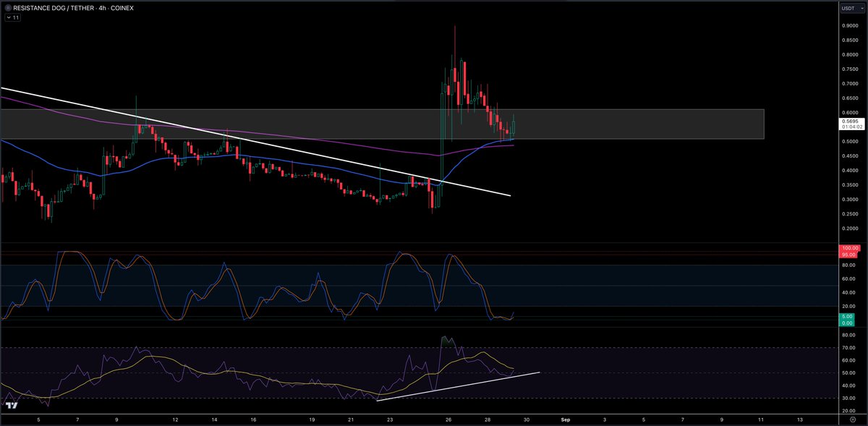This screenshot has width=868, height=426.
Task: Click the 28 date label on time axis
Action: click(488, 419)
